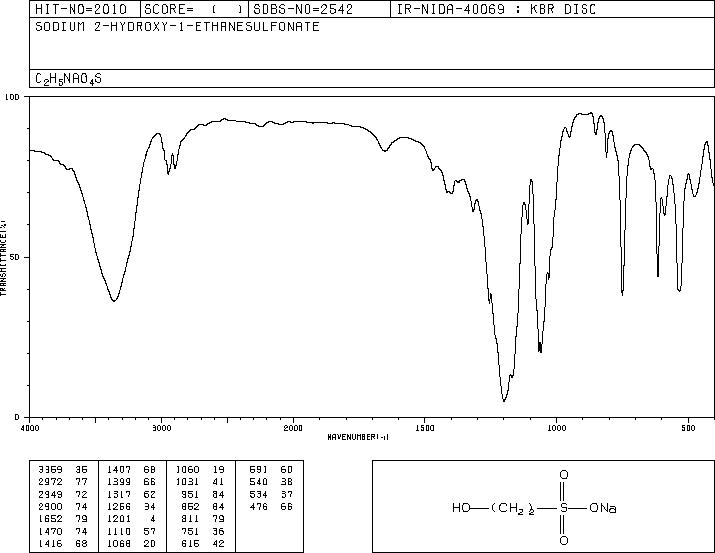
Task: Click peak table entry 2949
Action: click(51, 494)
